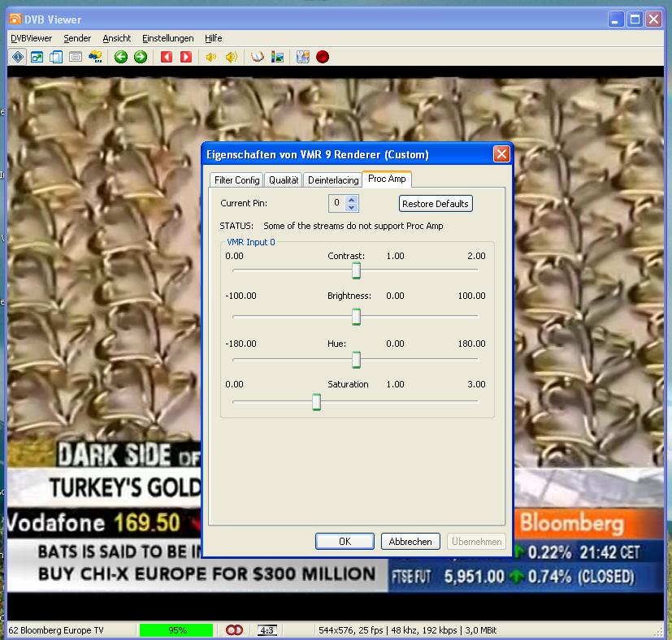Click the Current Pin value field

pyautogui.click(x=337, y=203)
